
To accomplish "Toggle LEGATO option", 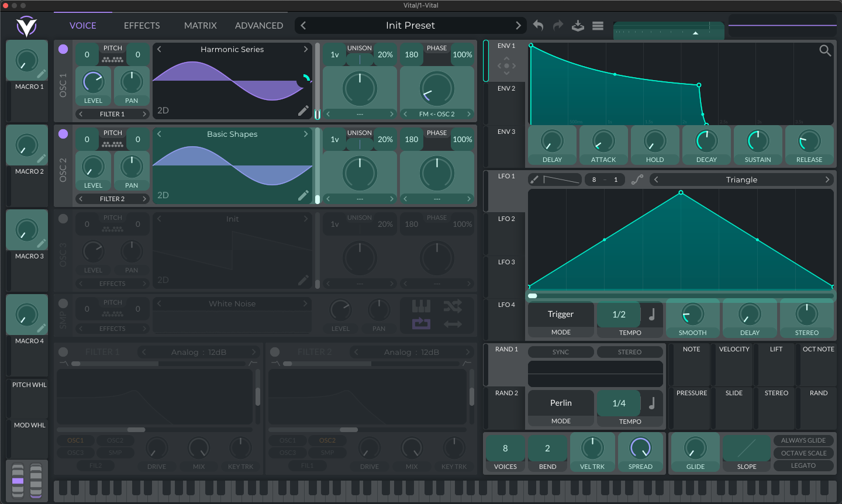I will [x=803, y=465].
